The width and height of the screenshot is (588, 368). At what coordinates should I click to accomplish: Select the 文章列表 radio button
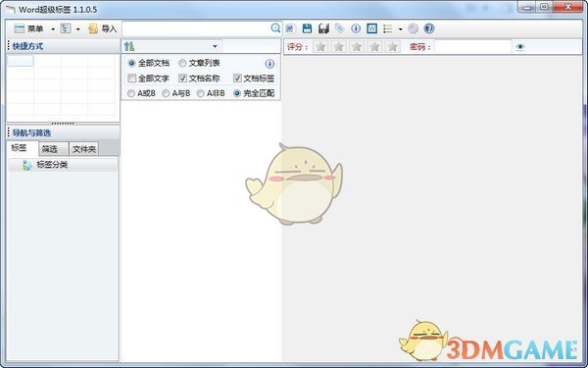pos(199,63)
